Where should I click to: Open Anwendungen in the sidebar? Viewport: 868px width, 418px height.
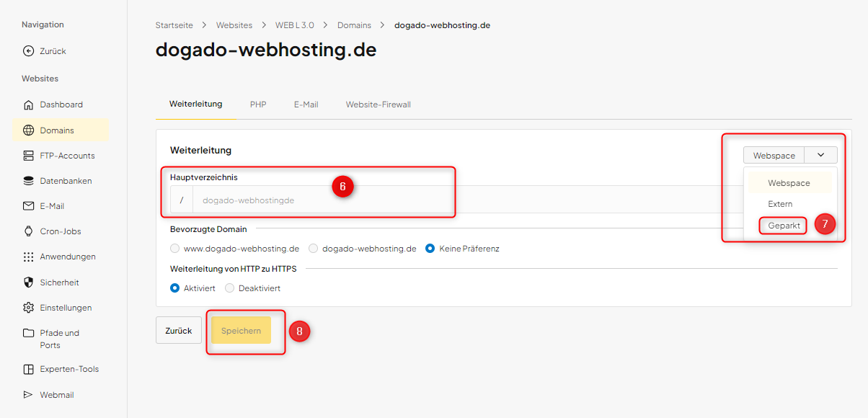[x=68, y=257]
